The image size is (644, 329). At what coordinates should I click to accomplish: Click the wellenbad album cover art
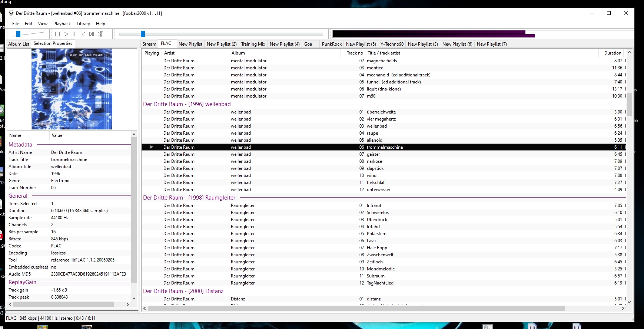click(x=72, y=89)
